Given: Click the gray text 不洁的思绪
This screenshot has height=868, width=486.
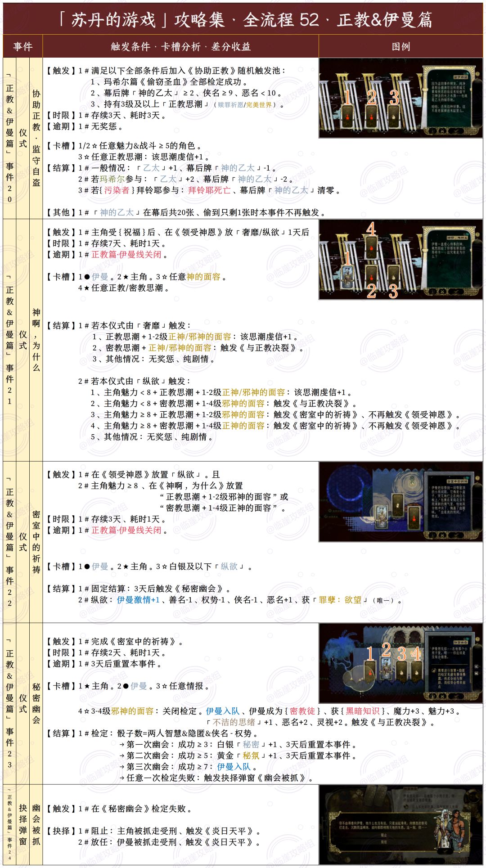Looking at the screenshot, I should 234,722.
